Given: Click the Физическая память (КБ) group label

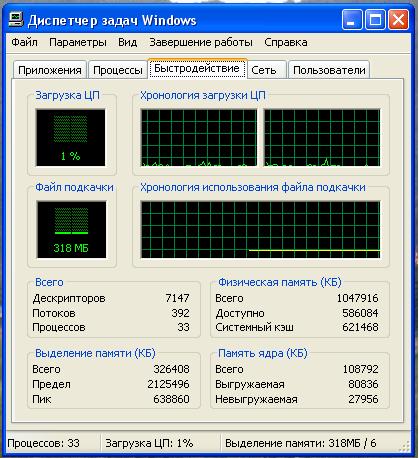Looking at the screenshot, I should click(x=280, y=282).
